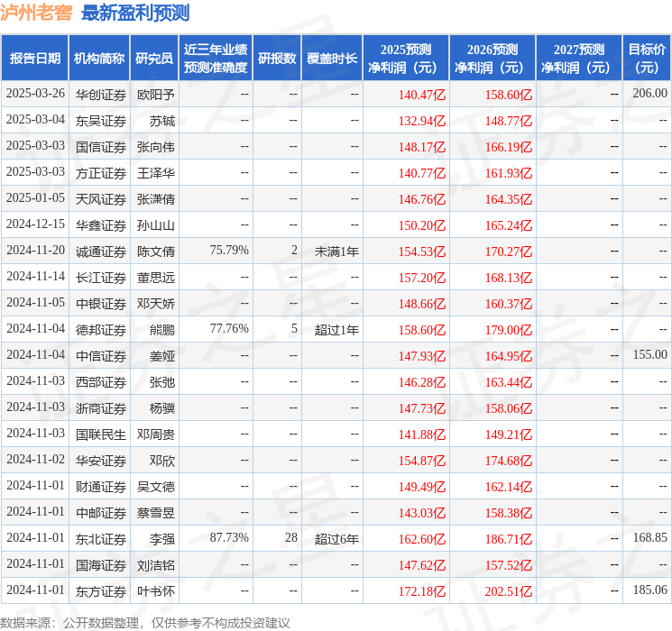Click the 174.68亿 forecast value
672x631 pixels.
(509, 461)
